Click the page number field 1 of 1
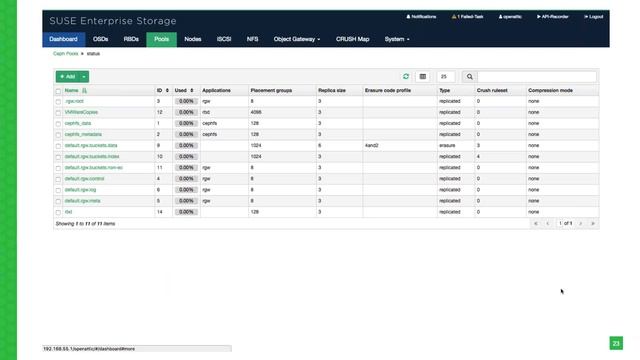 pyautogui.click(x=565, y=223)
